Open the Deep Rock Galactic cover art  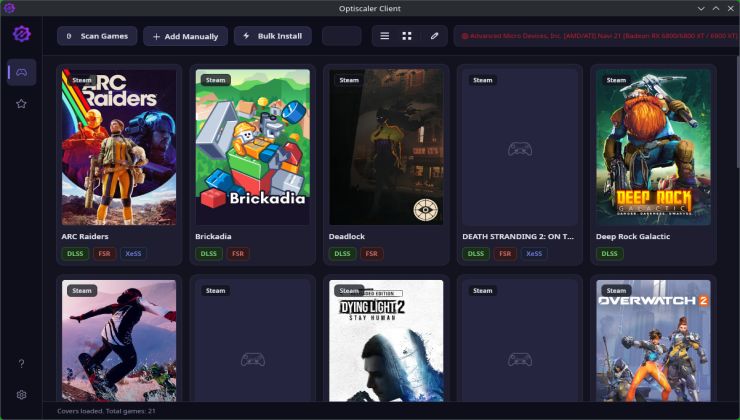pos(654,147)
